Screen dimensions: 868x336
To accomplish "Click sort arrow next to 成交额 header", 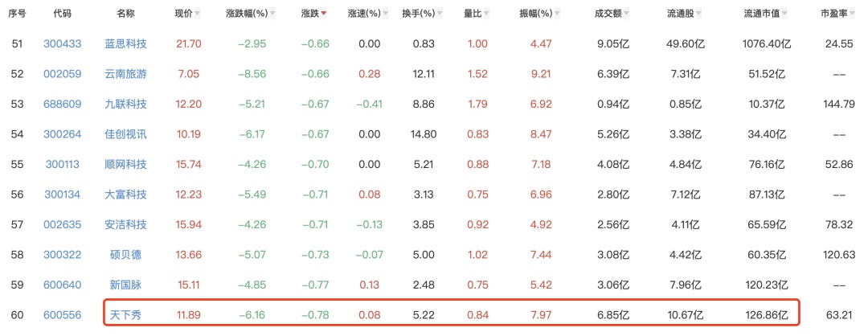I will [625, 14].
